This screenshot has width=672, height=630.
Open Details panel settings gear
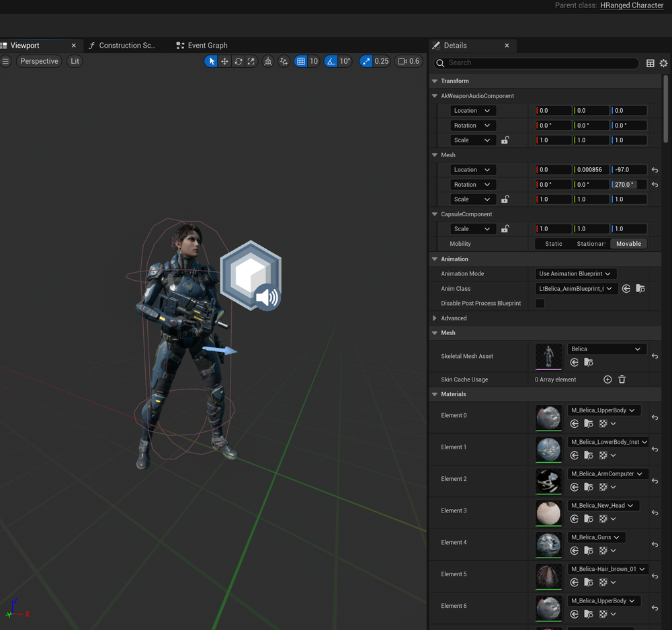coord(663,63)
